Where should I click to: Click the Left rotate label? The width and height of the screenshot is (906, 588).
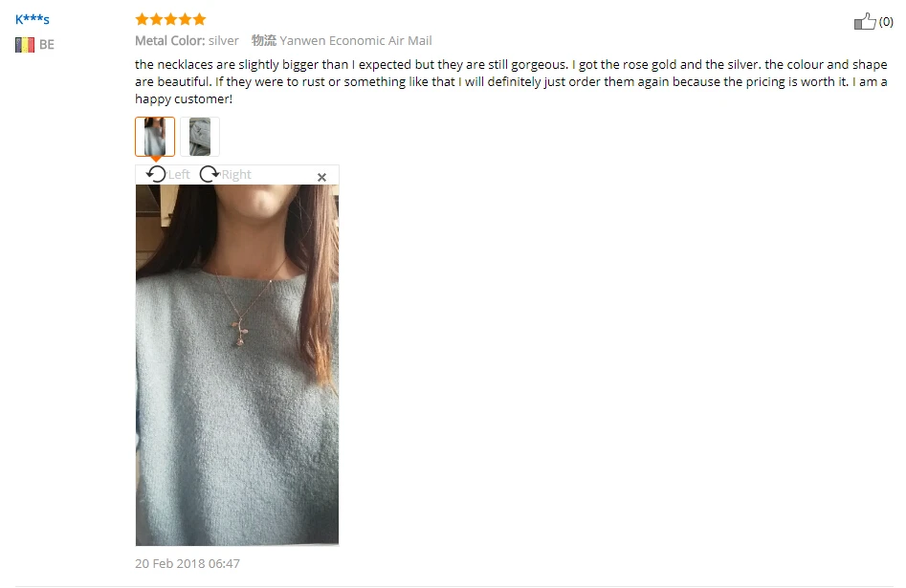[179, 174]
